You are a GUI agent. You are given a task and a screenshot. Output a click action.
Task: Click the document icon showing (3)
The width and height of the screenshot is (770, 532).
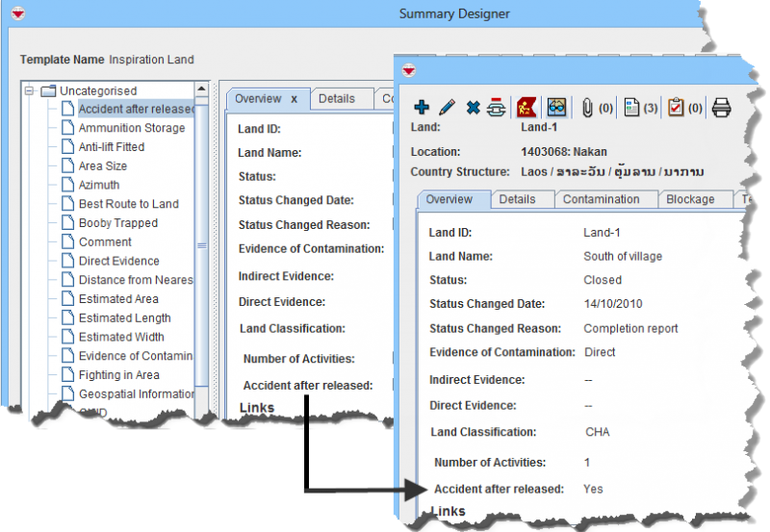click(x=632, y=108)
